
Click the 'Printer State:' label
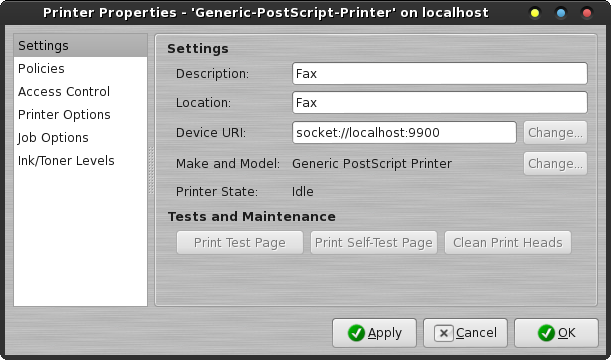[x=217, y=192]
